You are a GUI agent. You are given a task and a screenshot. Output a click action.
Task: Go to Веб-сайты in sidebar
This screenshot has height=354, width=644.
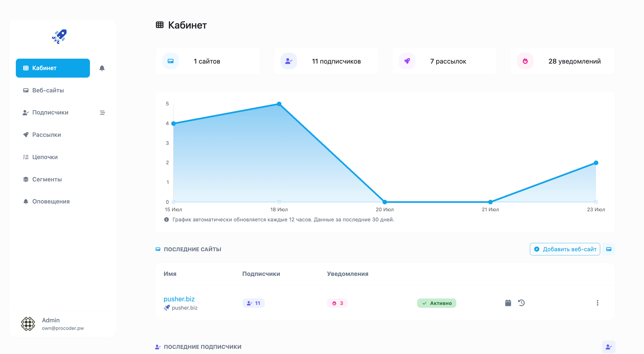(x=48, y=90)
